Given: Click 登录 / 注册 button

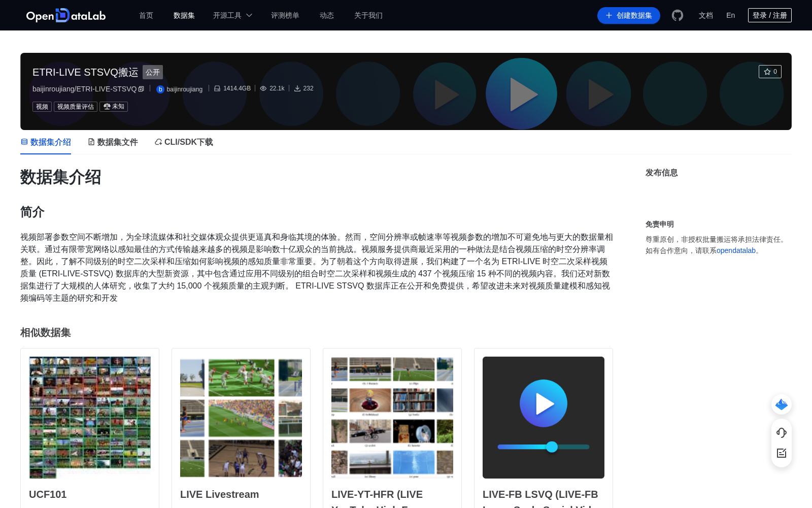Looking at the screenshot, I should 770,15.
